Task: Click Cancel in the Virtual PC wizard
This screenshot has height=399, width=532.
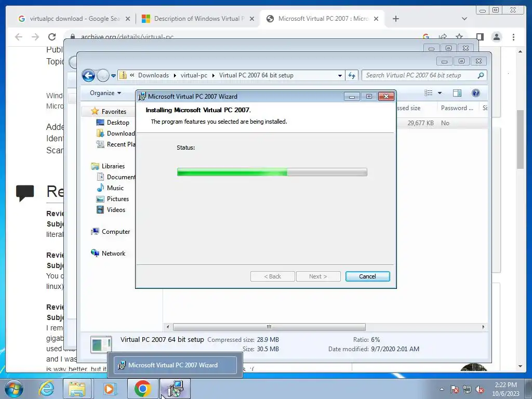Action: coord(367,276)
